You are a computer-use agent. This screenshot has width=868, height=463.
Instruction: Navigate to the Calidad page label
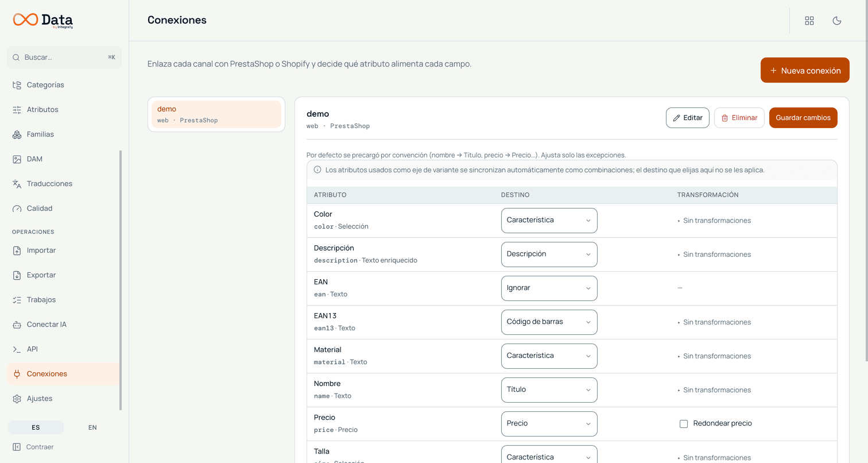click(40, 209)
